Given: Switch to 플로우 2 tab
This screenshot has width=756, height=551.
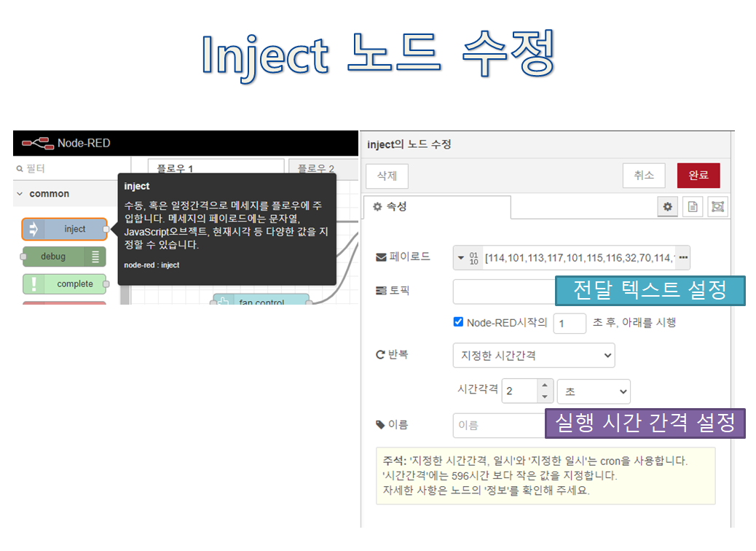Looking at the screenshot, I should click(323, 166).
